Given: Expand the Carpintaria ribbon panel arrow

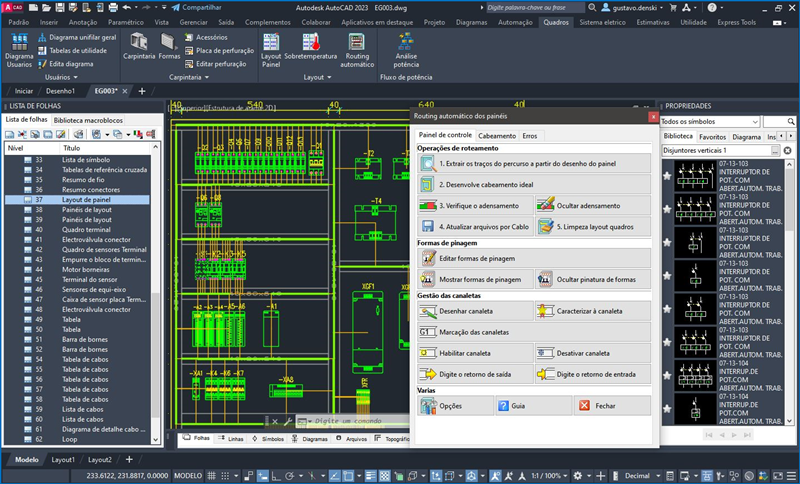Looking at the screenshot, I should click(206, 77).
